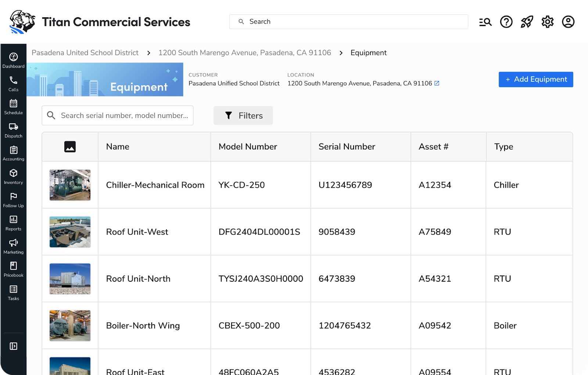Click serial number U123456789
This screenshot has height=375, width=588.
345,185
